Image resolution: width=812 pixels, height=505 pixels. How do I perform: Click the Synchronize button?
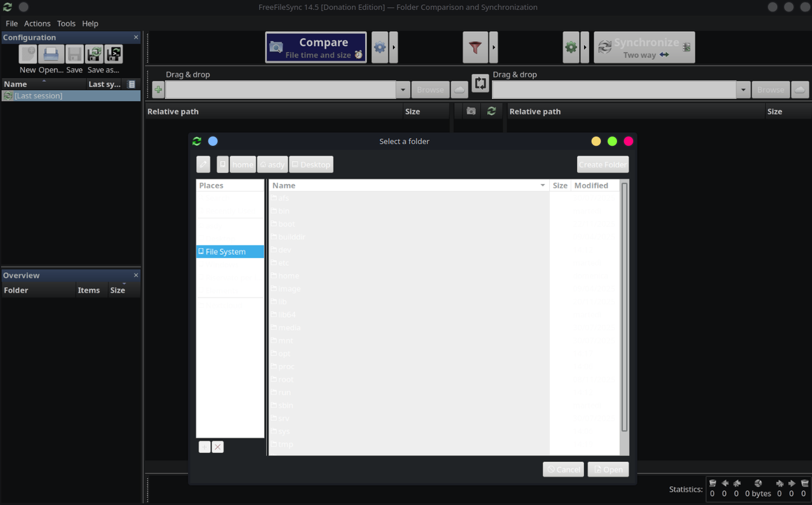click(x=644, y=48)
